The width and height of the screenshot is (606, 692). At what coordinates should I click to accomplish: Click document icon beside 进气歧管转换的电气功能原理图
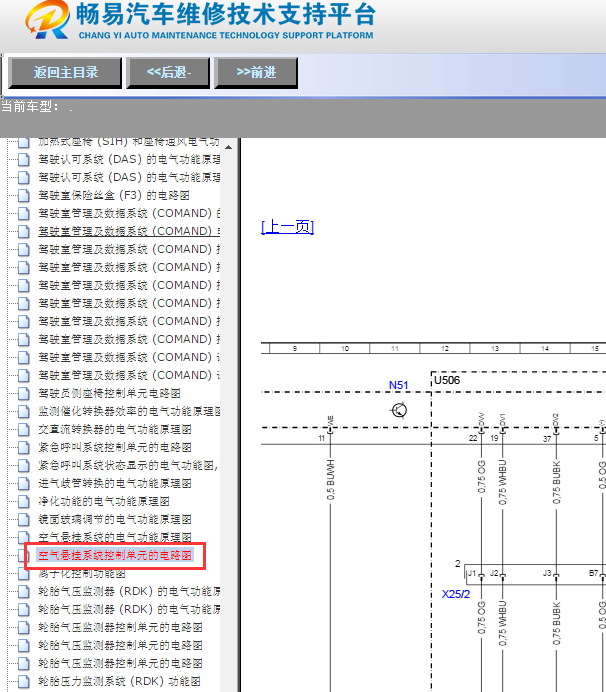point(23,484)
